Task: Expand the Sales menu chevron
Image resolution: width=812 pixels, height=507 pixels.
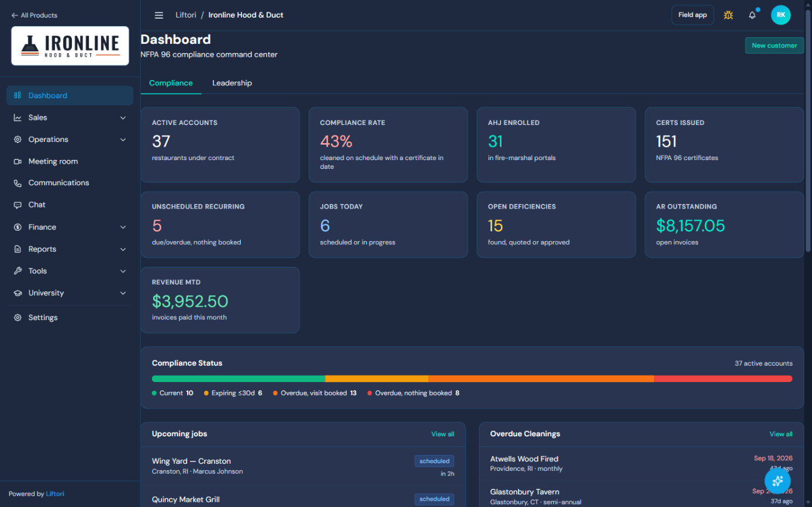Action: click(x=123, y=117)
